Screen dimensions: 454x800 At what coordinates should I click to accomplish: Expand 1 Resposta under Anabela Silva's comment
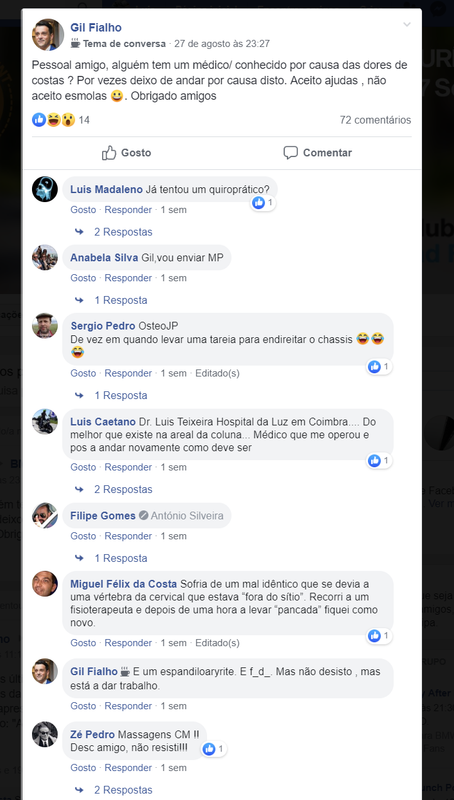pyautogui.click(x=120, y=300)
